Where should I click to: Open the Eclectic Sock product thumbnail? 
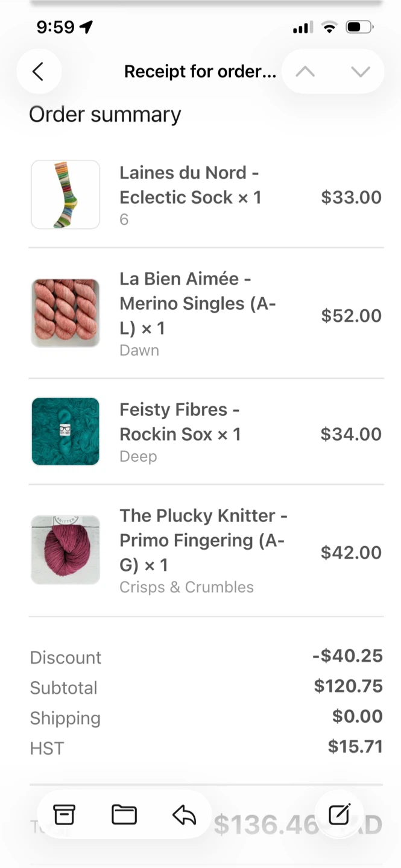point(65,195)
